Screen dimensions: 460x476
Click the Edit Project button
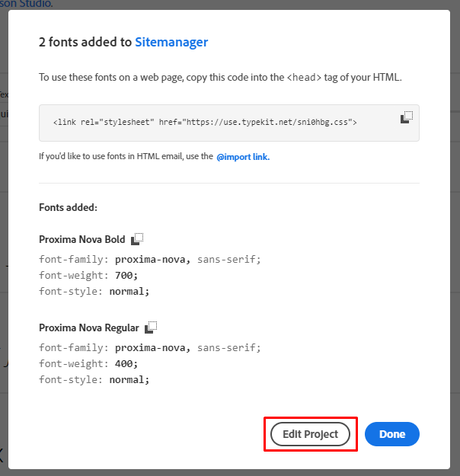[x=310, y=434]
